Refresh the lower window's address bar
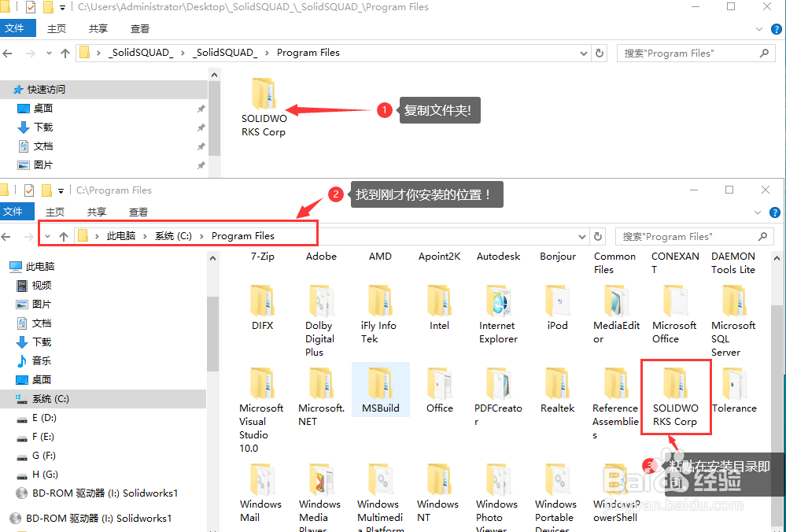 (598, 236)
